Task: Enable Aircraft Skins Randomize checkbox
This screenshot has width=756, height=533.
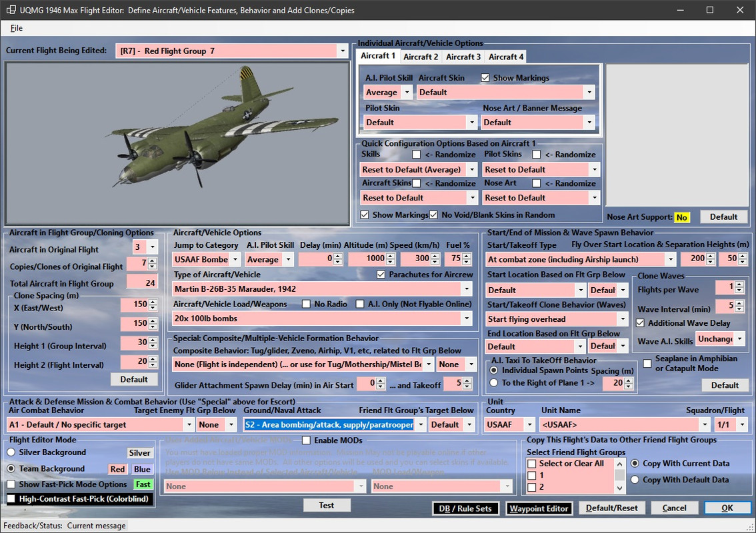Action: click(417, 183)
